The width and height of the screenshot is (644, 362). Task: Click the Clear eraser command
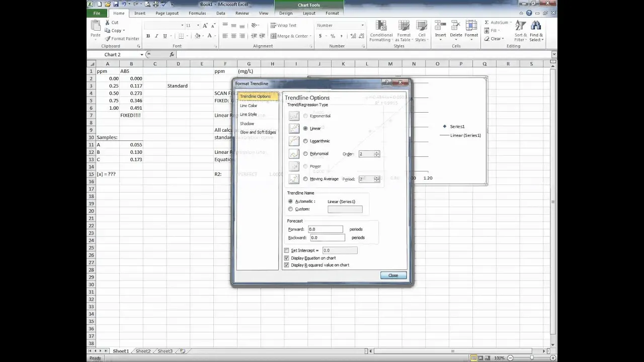(x=494, y=39)
